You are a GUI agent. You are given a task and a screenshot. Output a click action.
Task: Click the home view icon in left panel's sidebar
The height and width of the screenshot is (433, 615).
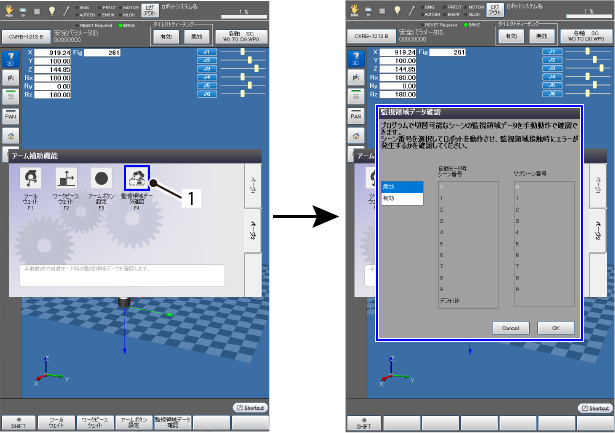click(x=11, y=136)
